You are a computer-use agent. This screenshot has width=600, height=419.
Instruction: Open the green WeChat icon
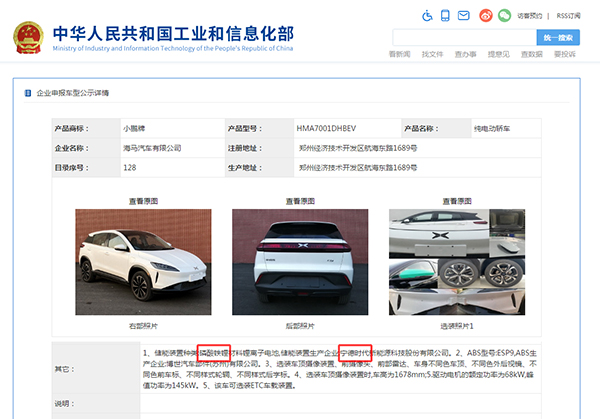504,16
